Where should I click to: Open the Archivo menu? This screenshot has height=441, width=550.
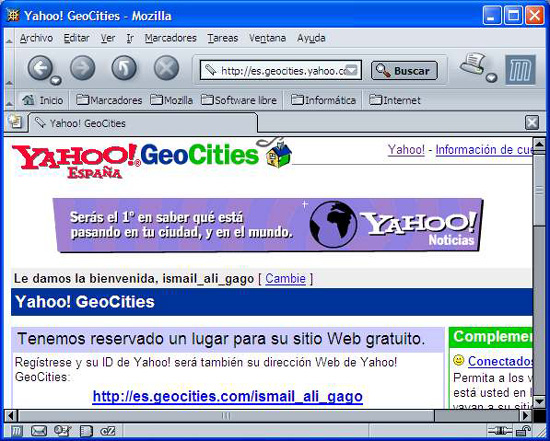pos(36,38)
